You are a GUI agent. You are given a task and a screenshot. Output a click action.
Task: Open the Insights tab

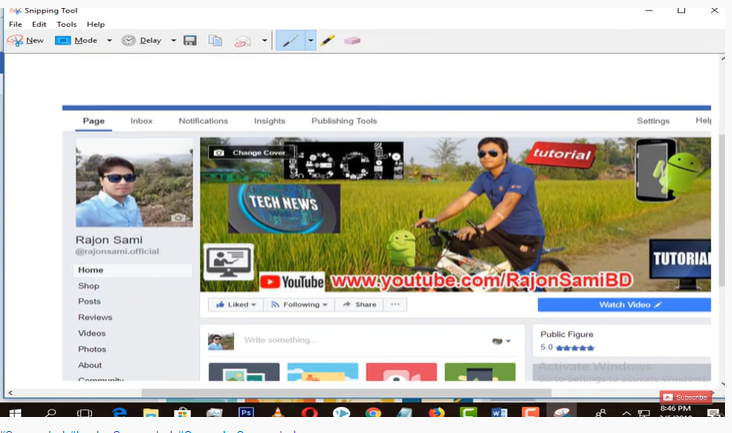point(269,121)
